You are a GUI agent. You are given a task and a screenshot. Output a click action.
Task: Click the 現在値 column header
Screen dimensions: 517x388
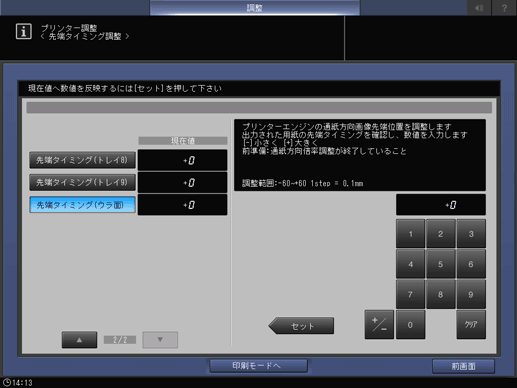183,141
